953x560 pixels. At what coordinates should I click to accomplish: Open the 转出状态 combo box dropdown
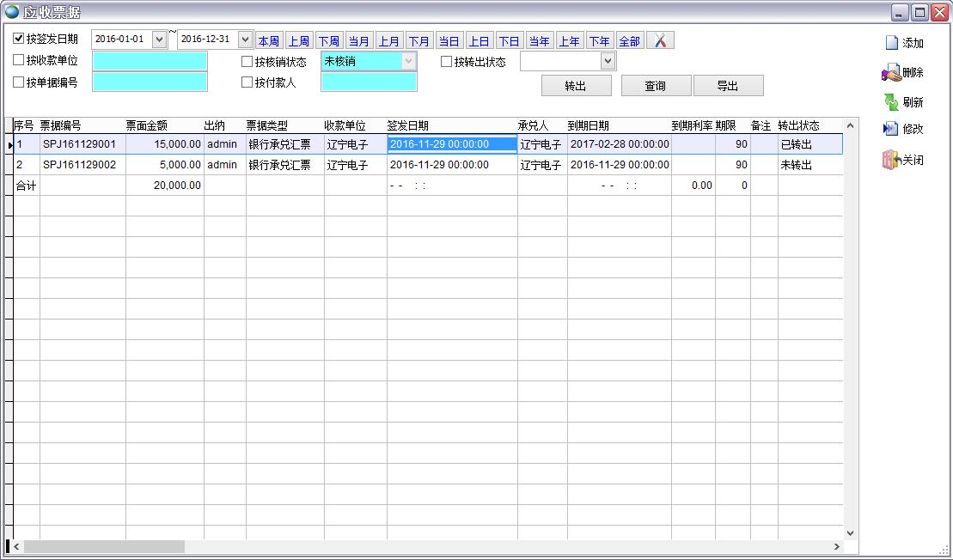coord(608,61)
